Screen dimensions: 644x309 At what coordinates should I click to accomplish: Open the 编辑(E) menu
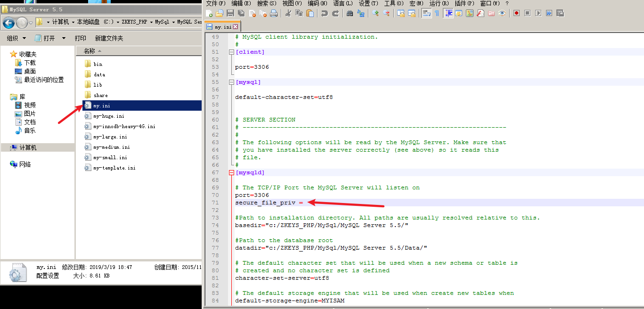coord(241,3)
